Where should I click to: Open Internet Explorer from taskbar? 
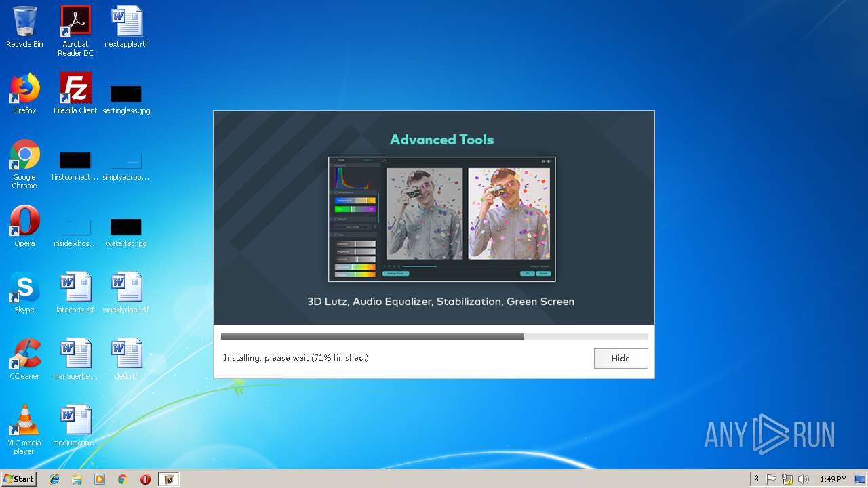pyautogui.click(x=54, y=479)
